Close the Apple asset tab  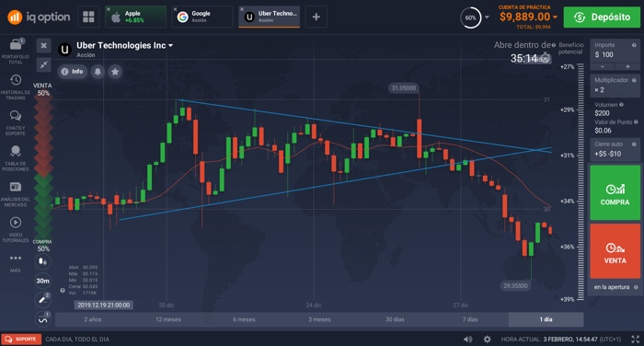[x=109, y=9]
